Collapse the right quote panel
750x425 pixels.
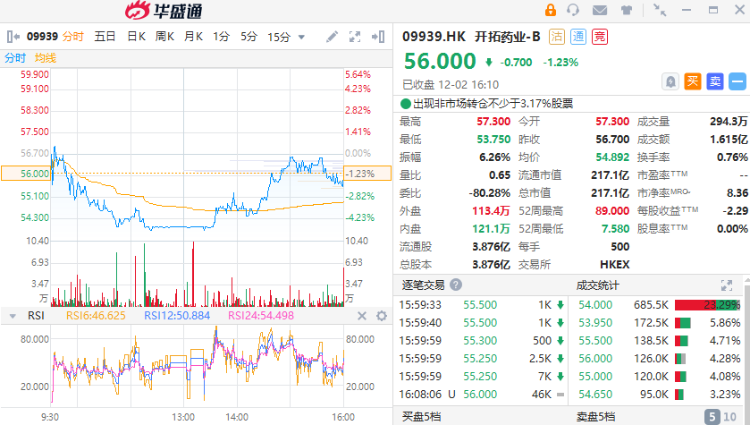click(x=378, y=36)
